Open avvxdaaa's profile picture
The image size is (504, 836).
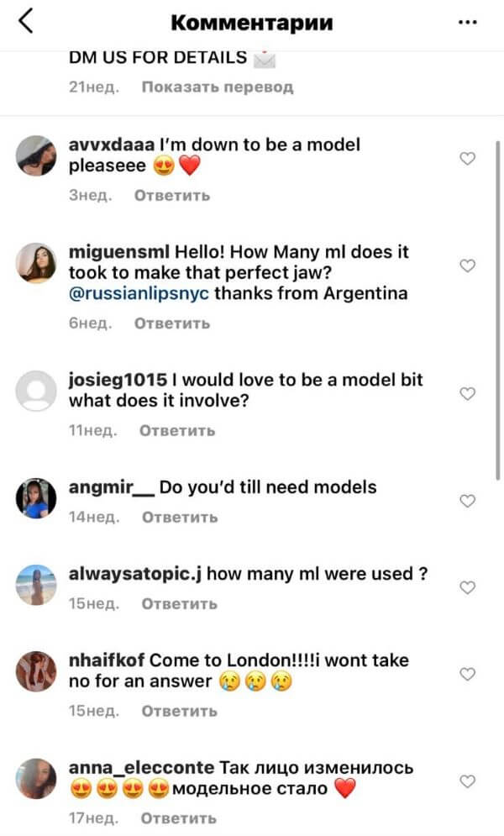pos(36,156)
